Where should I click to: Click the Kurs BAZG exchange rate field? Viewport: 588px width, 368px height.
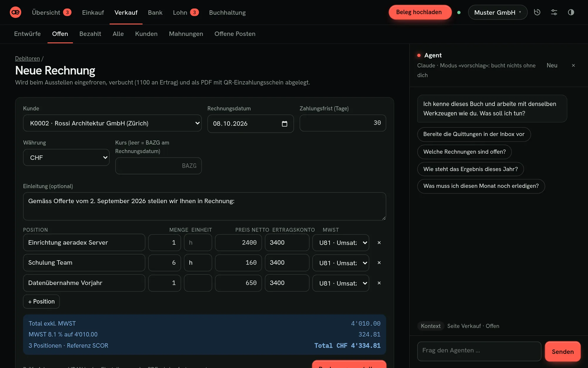tap(158, 166)
